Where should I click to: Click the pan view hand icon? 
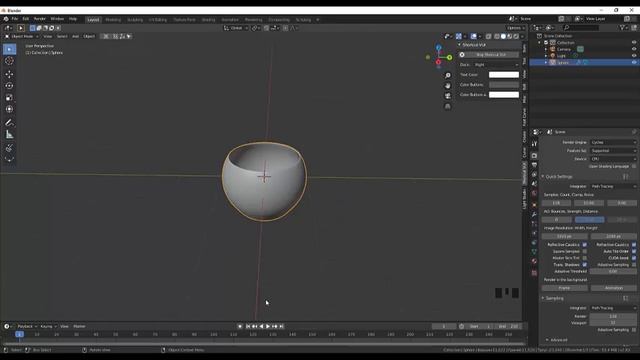pos(448,86)
